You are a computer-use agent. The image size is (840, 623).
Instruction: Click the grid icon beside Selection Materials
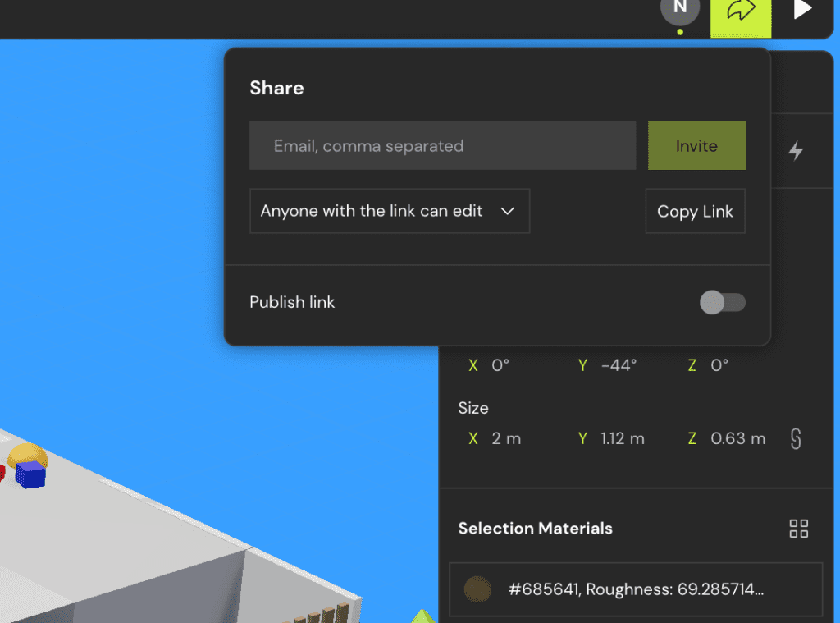click(x=798, y=529)
